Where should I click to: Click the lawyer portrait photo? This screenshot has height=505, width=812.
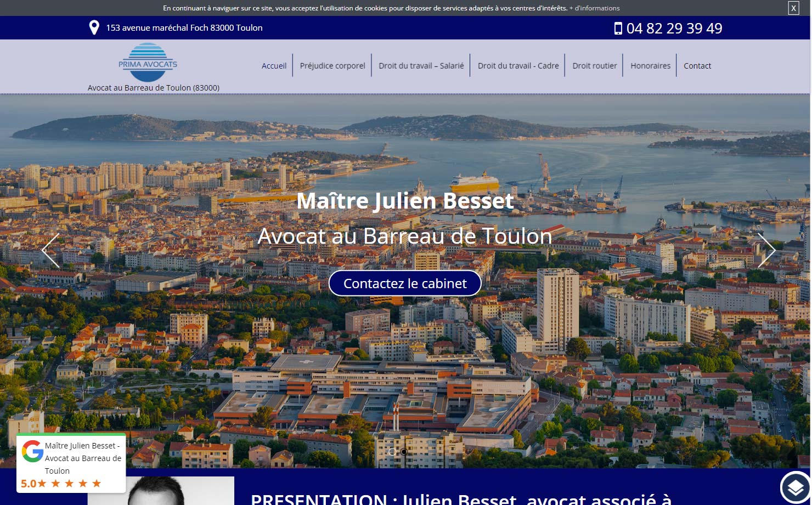(161, 491)
